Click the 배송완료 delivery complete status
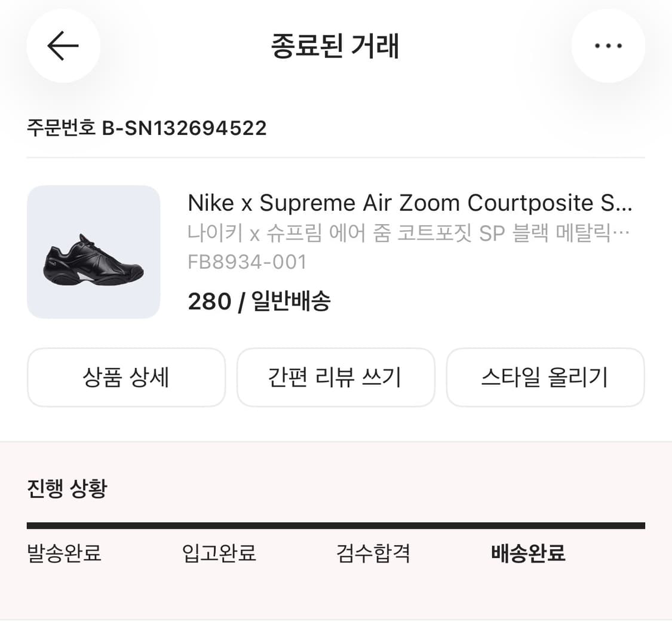672x640 pixels. pyautogui.click(x=528, y=554)
